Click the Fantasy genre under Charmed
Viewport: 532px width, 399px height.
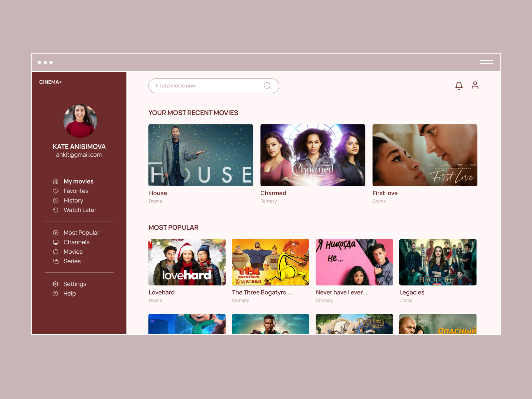[x=269, y=201]
